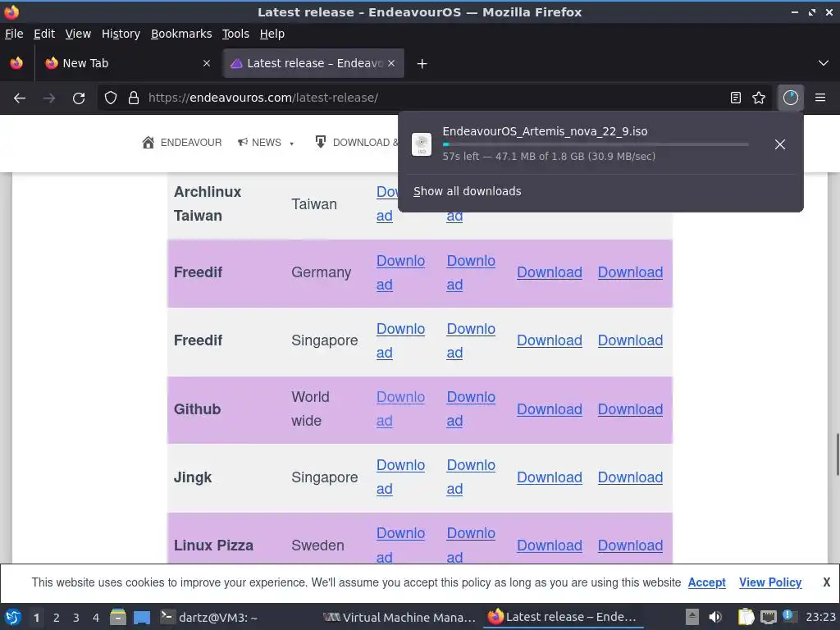Bookmark this page with the star icon

759,98
